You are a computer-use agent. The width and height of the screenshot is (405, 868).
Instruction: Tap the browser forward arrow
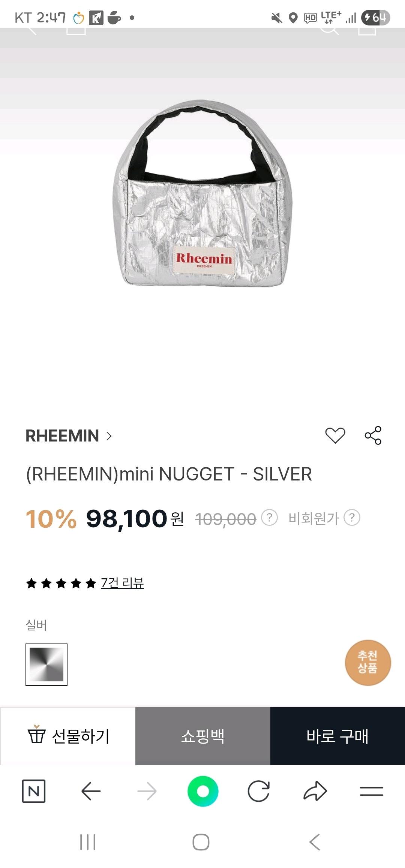click(x=147, y=791)
